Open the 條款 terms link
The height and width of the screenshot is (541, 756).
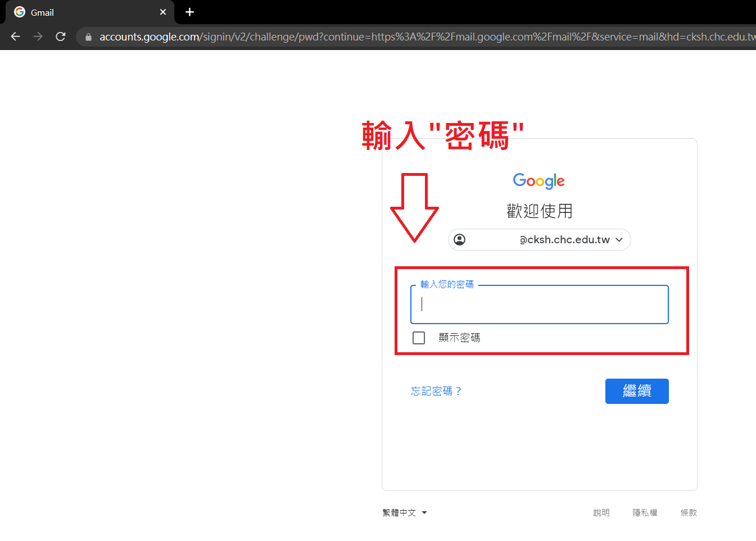pyautogui.click(x=689, y=512)
